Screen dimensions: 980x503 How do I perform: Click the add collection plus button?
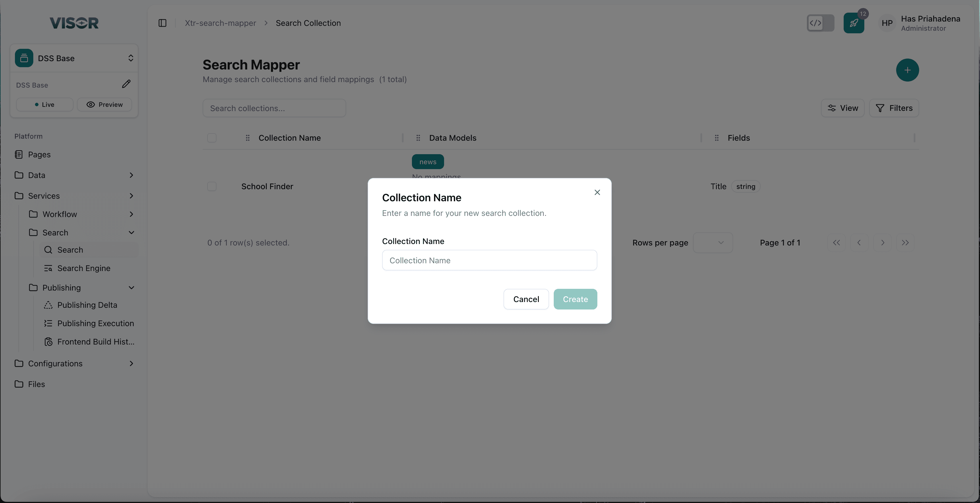(907, 70)
